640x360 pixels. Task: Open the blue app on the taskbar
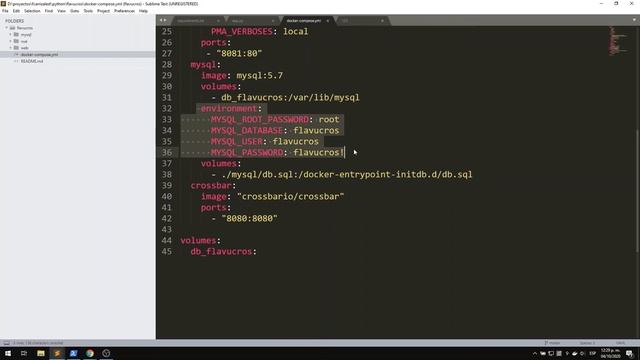point(73,353)
